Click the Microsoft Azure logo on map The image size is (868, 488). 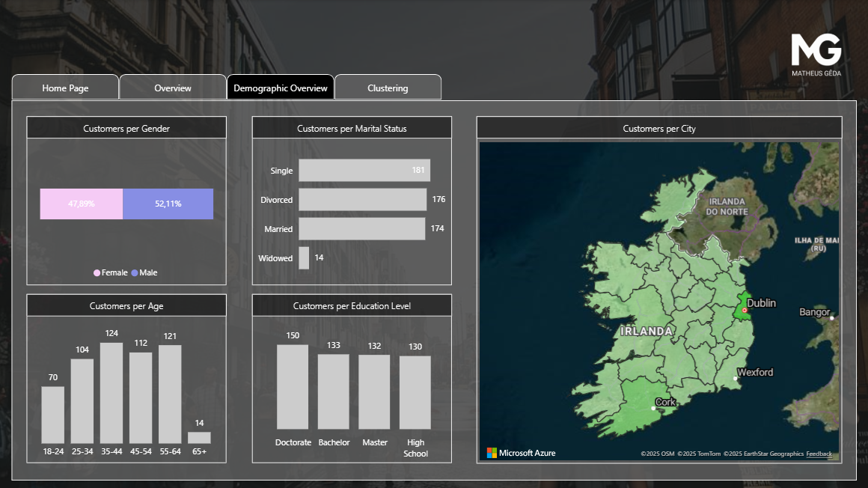(521, 453)
